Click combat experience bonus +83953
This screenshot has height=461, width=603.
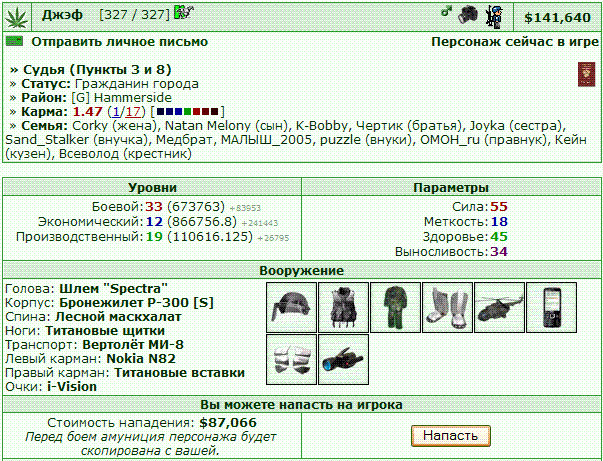click(245, 208)
